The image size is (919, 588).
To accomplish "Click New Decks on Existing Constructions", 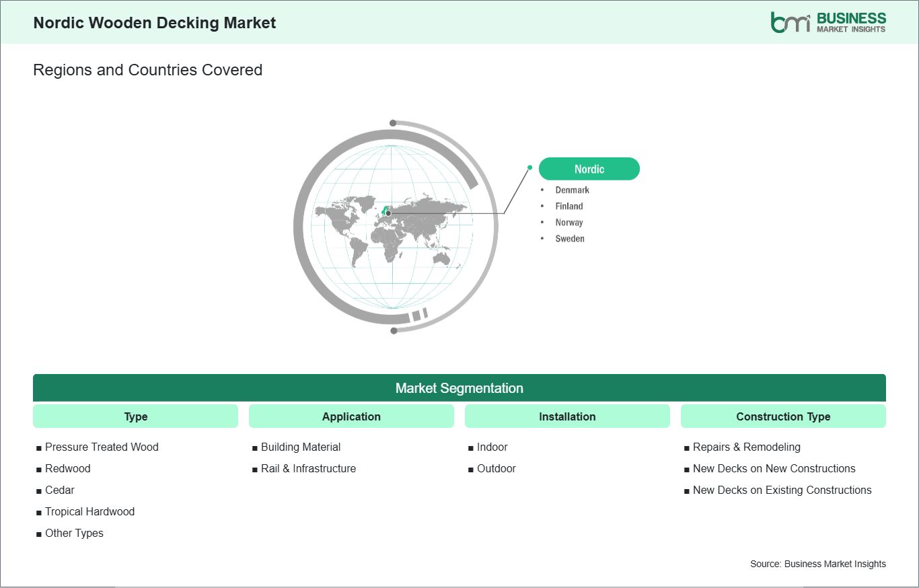I will (778, 490).
